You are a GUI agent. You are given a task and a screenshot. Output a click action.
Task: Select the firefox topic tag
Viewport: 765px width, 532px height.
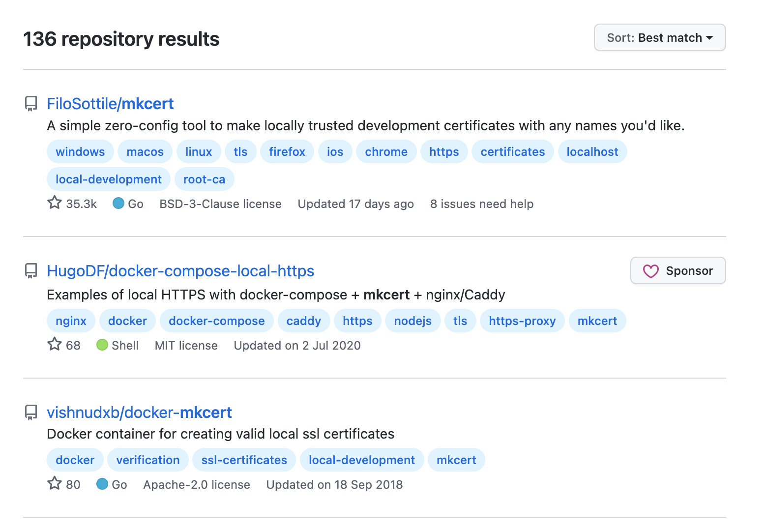pyautogui.click(x=287, y=152)
